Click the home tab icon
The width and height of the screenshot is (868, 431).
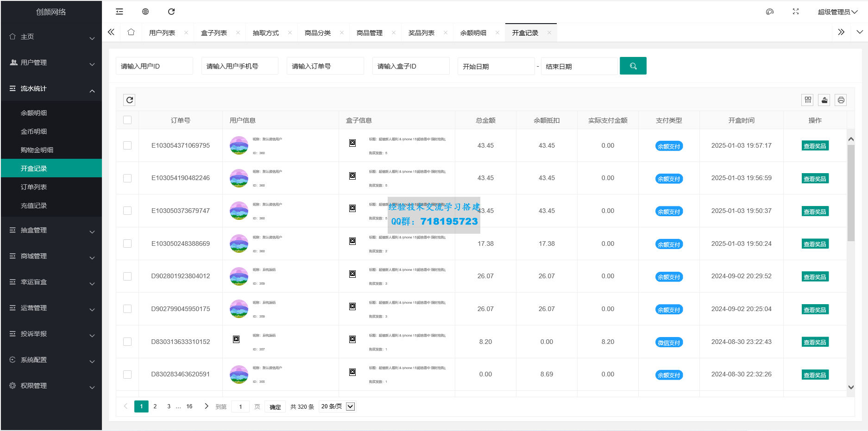[131, 32]
